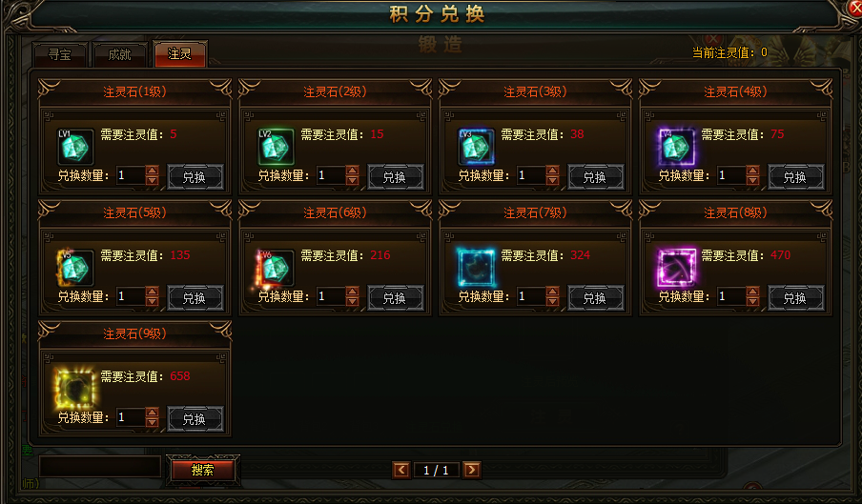Increase 兑换数量 for 注灵石(1级)
This screenshot has height=504, width=862.
[x=153, y=171]
